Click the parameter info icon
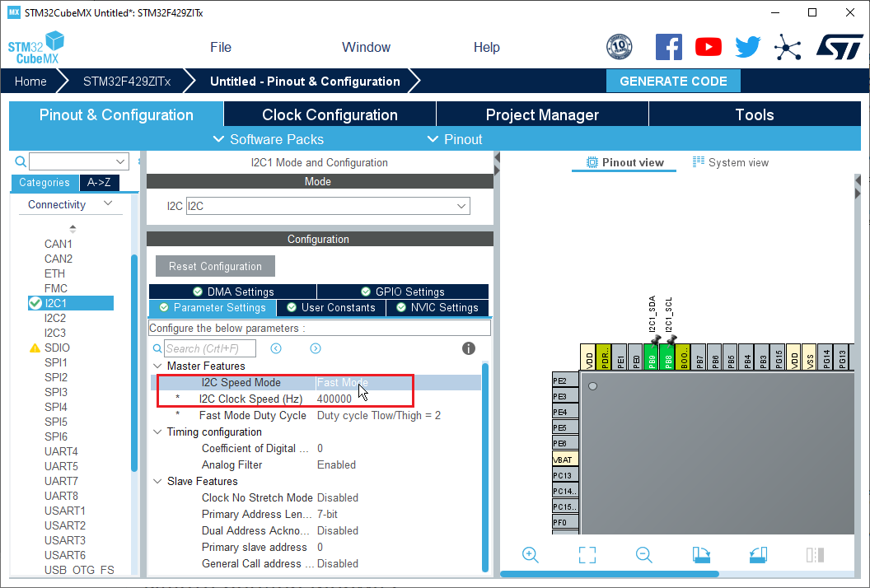 tap(469, 348)
